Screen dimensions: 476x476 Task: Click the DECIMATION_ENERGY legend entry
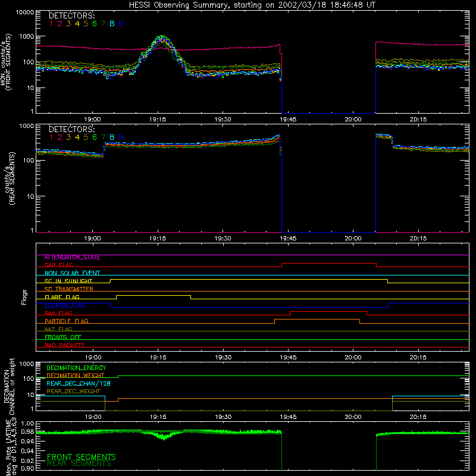(76, 368)
